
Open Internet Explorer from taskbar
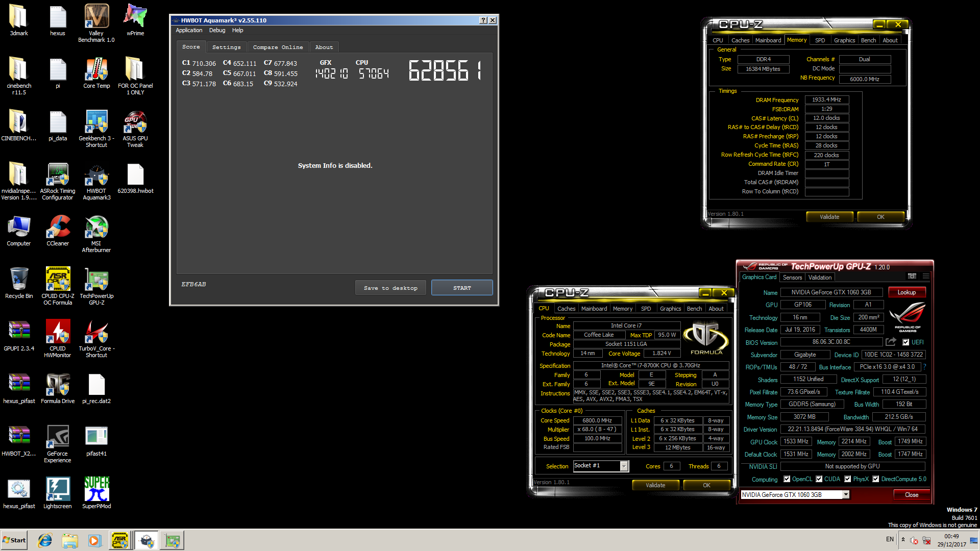tap(45, 540)
